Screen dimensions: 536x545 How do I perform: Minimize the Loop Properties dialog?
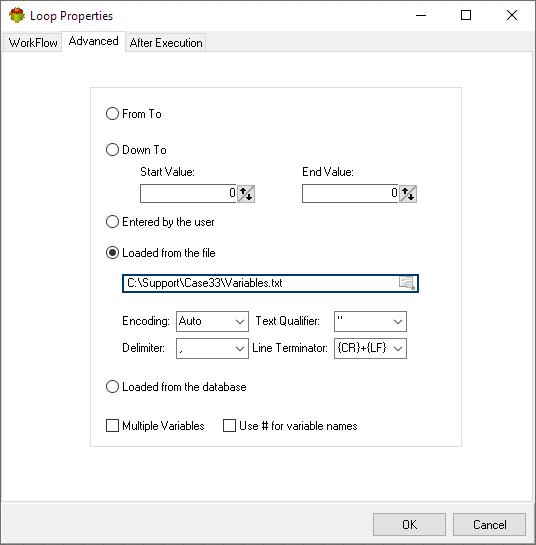pos(421,15)
